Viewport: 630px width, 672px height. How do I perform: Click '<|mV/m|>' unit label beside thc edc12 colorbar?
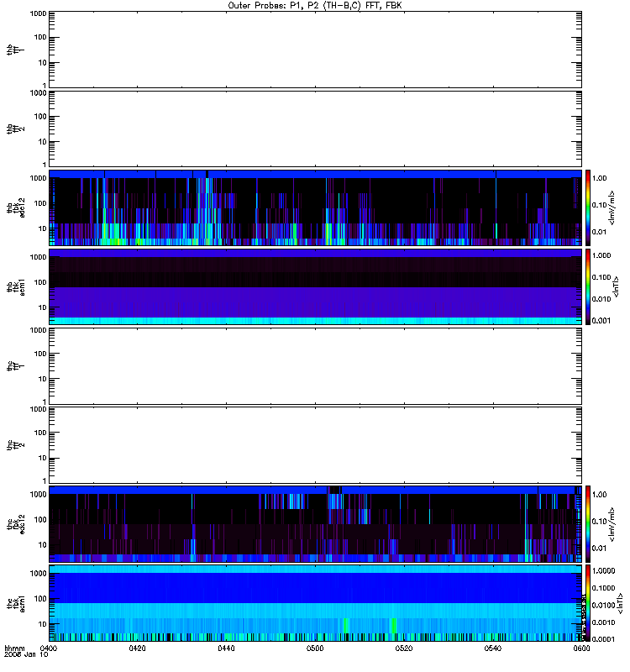[x=612, y=524]
